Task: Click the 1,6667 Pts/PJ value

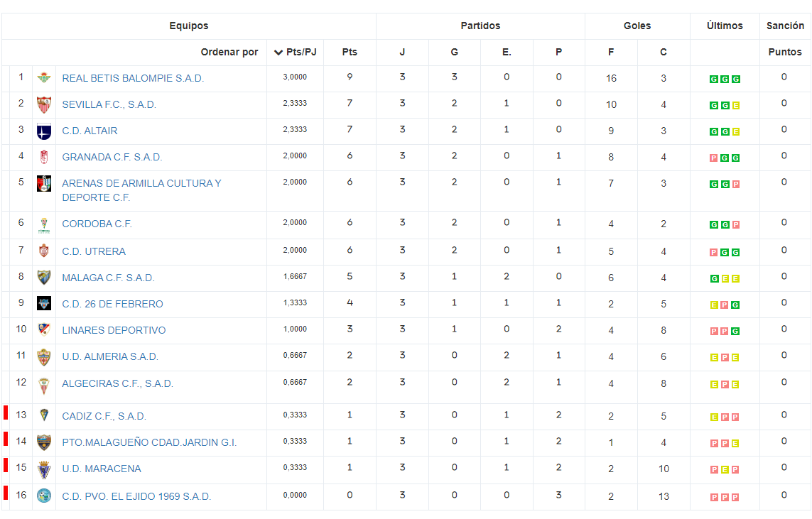Action: [296, 277]
